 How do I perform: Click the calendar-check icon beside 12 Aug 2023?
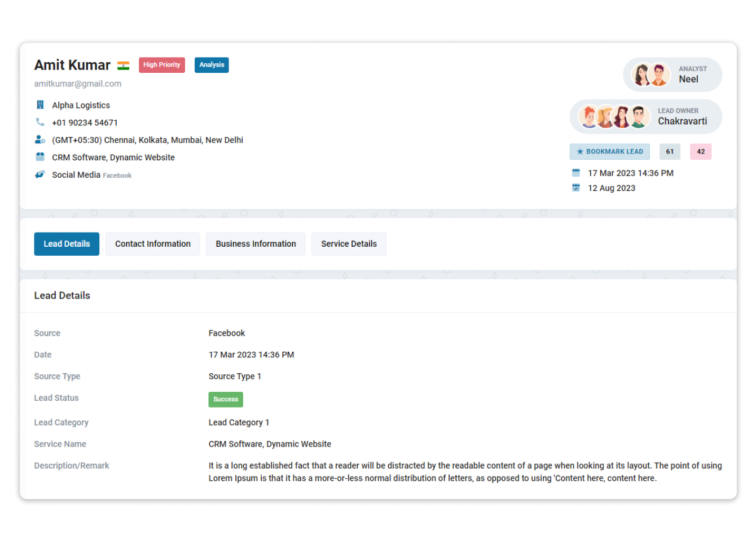576,187
